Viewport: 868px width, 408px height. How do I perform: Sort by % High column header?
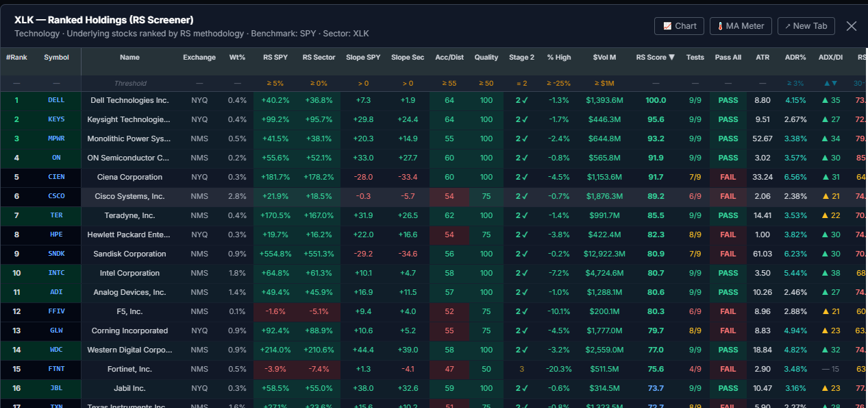point(559,58)
